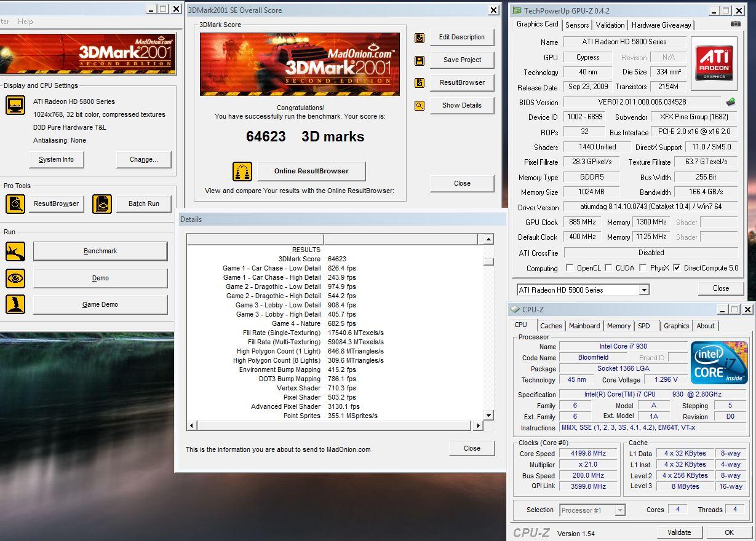Click the Online ResultBrowser yellow icon
This screenshot has height=541, width=756.
(x=242, y=171)
